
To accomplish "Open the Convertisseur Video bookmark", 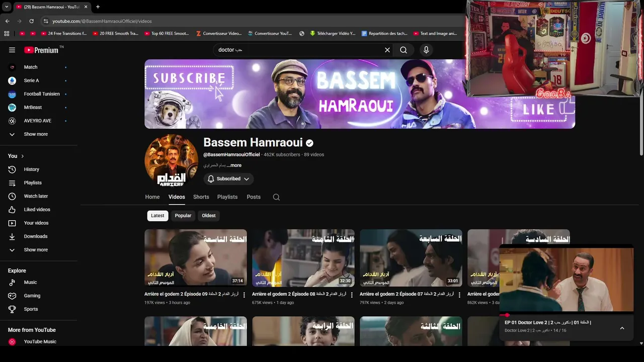I will 218,34.
